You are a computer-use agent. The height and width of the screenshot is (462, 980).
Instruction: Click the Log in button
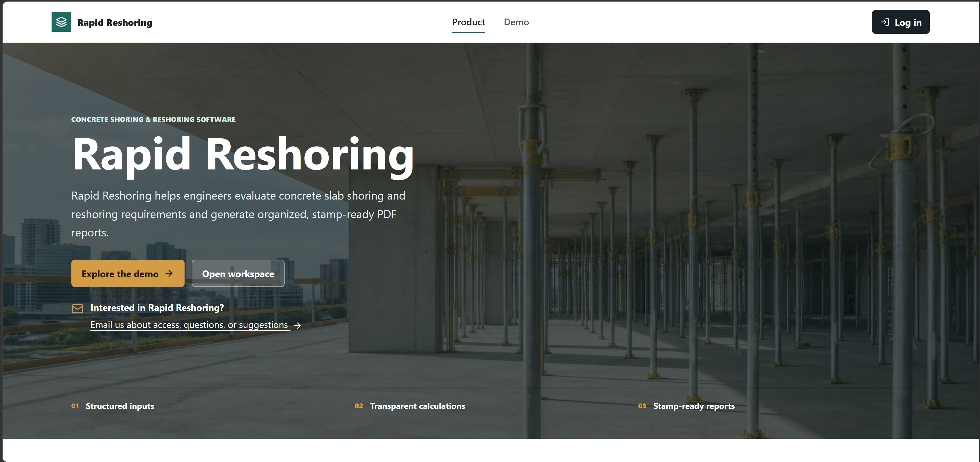(900, 22)
